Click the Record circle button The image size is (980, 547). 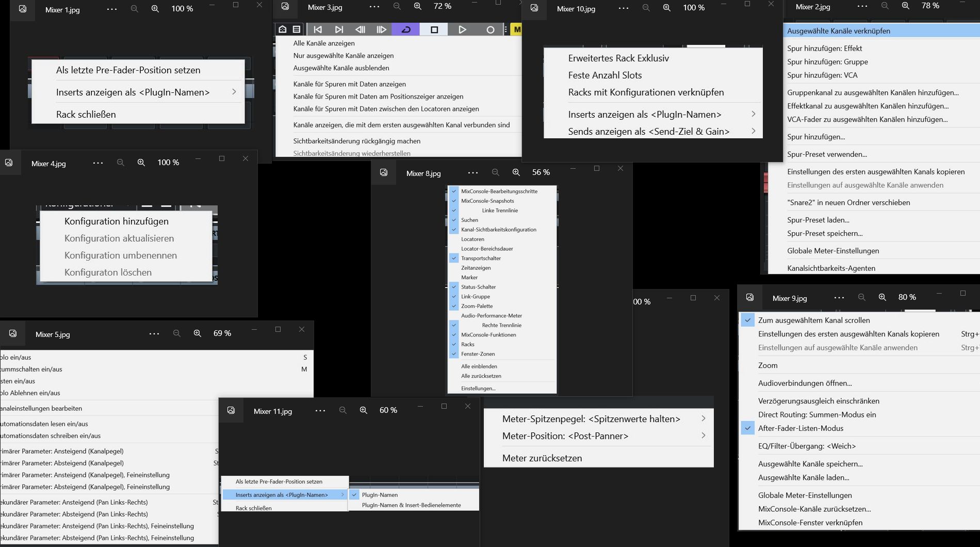[490, 30]
